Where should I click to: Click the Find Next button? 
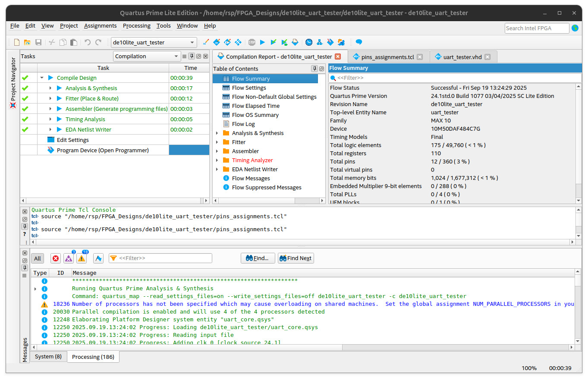click(x=296, y=258)
